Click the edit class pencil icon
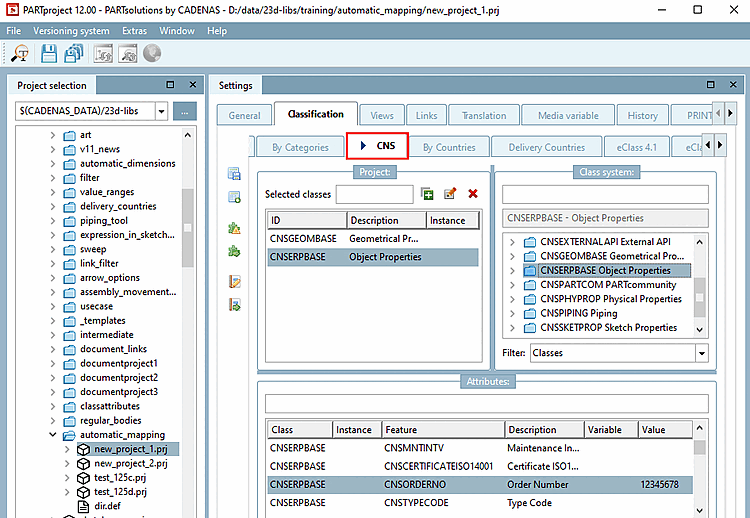750x518 pixels. pyautogui.click(x=450, y=194)
